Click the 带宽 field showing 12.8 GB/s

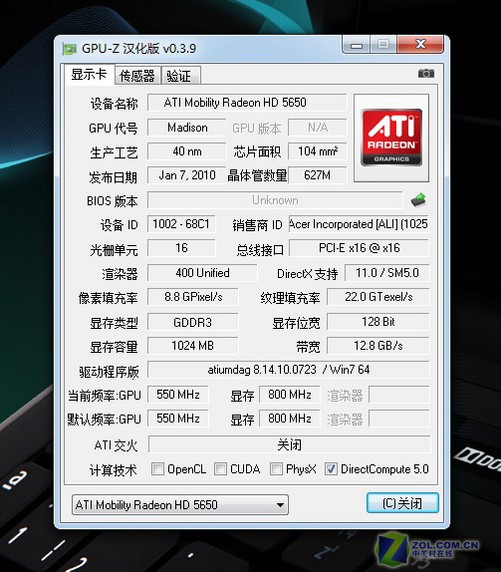coord(378,346)
